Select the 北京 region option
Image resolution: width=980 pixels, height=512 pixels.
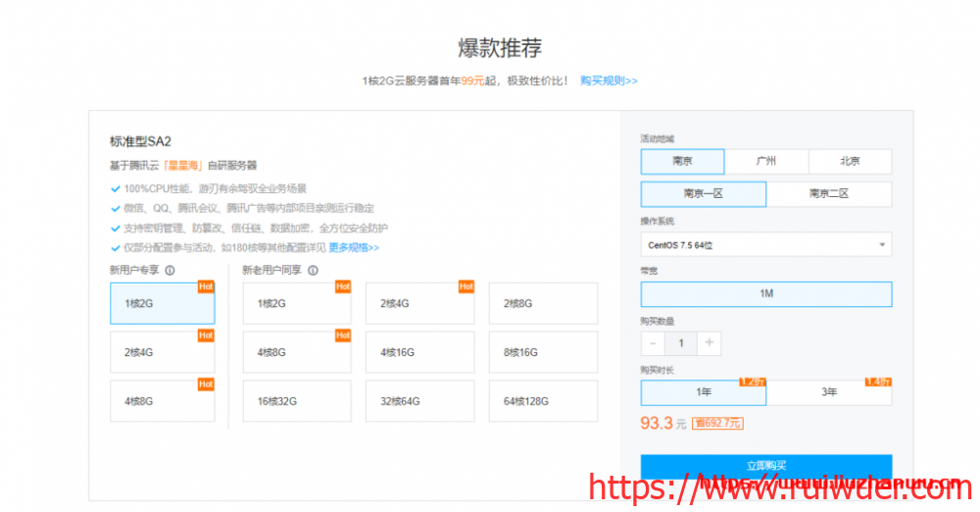pos(850,162)
